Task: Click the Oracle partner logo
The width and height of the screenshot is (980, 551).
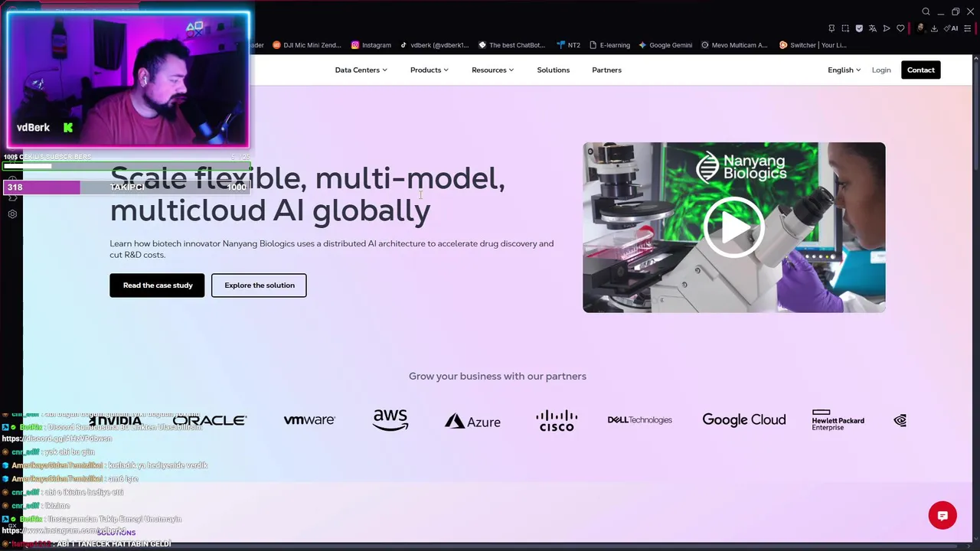Action: click(209, 420)
